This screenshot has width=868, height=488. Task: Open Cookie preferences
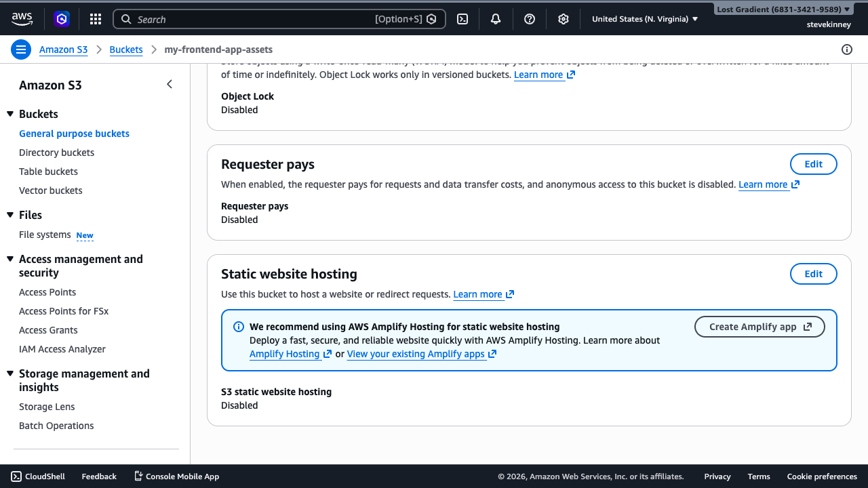[822, 476]
